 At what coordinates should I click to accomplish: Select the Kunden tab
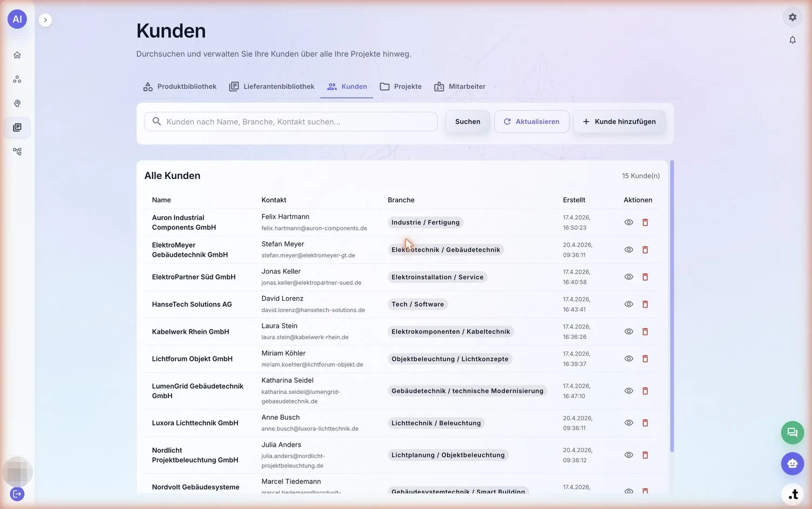pyautogui.click(x=347, y=87)
